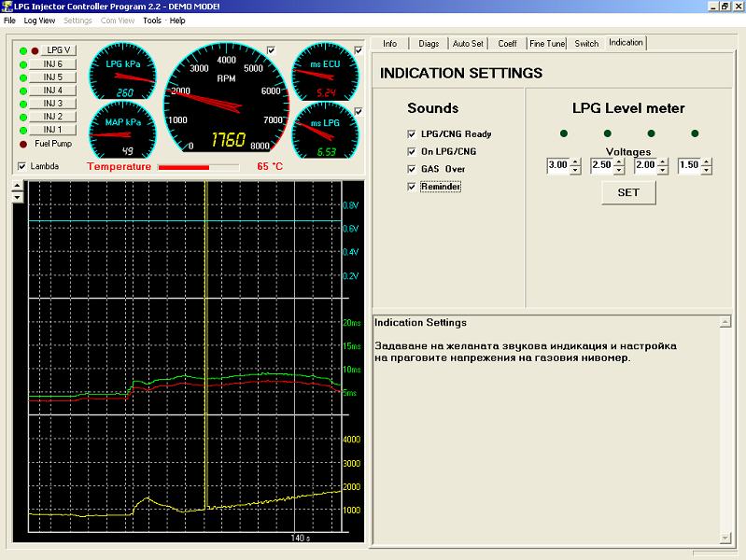Click the LPG kPa gauge
Screen dimensions: 746x560
point(122,71)
